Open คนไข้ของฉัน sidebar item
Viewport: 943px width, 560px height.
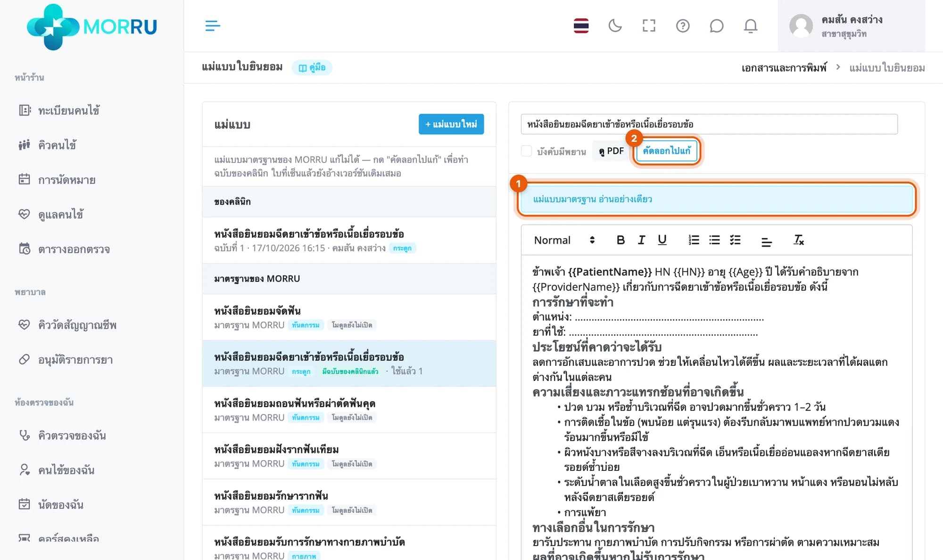[57, 470]
